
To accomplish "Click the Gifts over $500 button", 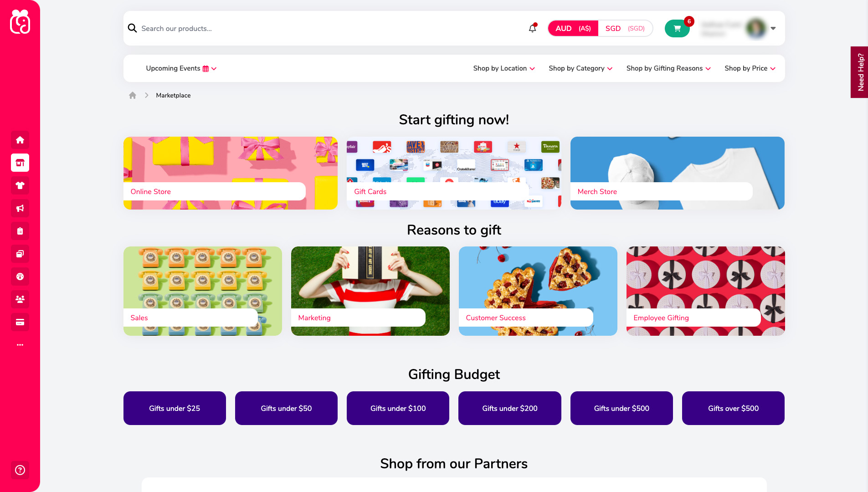I will pos(733,408).
